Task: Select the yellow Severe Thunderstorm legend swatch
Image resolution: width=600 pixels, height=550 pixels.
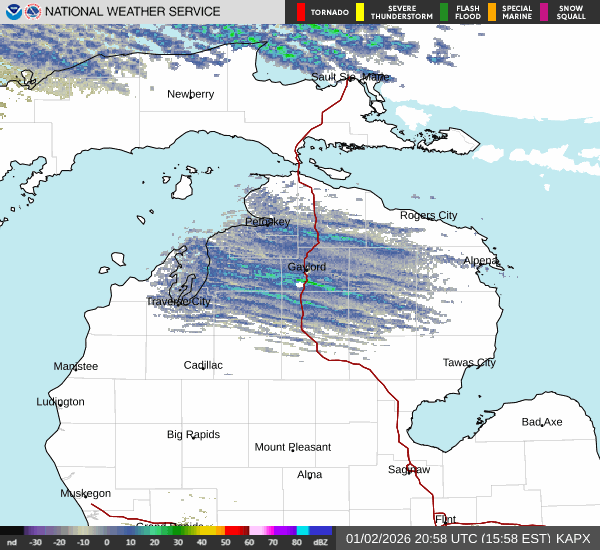Action: pos(359,12)
